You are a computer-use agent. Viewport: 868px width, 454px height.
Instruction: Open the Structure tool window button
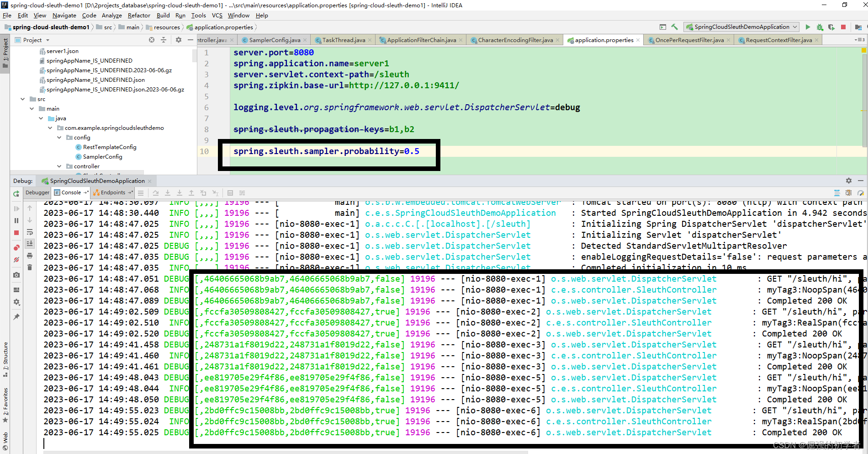tap(5, 359)
